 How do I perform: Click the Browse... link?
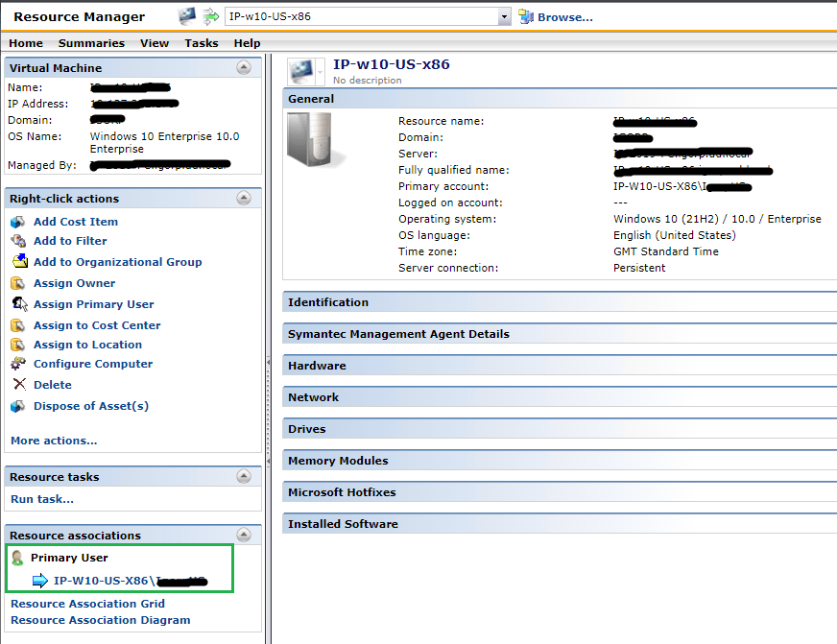(x=564, y=17)
